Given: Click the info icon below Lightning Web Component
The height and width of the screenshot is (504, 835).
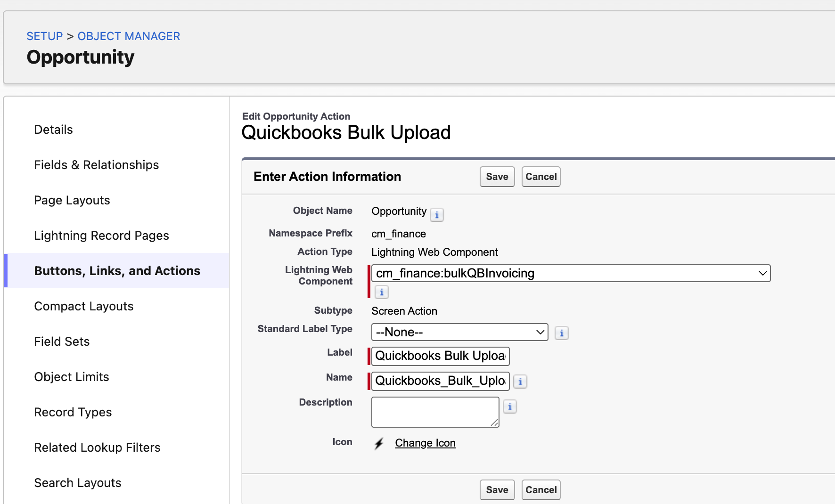Looking at the screenshot, I should [382, 292].
